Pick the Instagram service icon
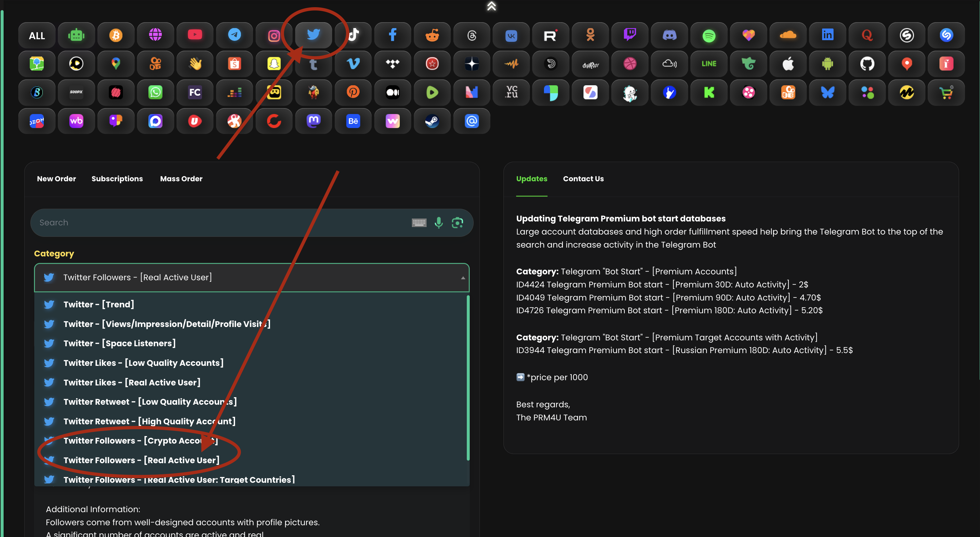The height and width of the screenshot is (537, 980). (274, 35)
